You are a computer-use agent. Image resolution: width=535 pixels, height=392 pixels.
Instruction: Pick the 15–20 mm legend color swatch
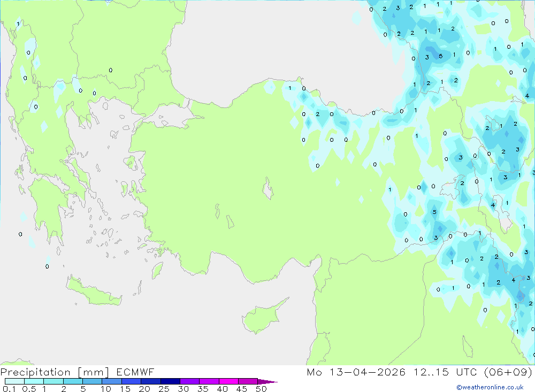(x=132, y=381)
